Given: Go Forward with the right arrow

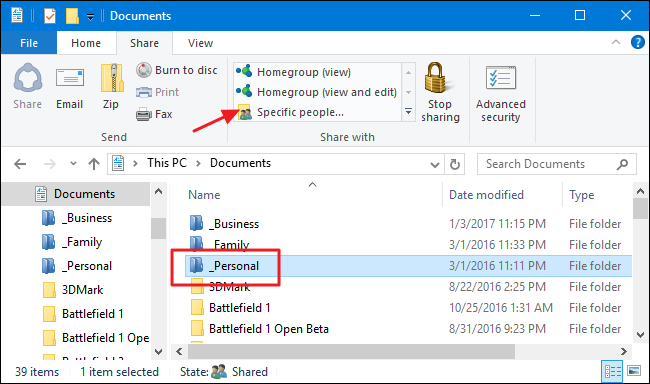Looking at the screenshot, I should [x=50, y=164].
